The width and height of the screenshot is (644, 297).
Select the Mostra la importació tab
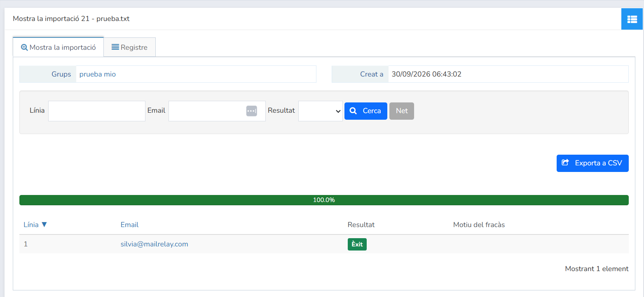coord(58,47)
